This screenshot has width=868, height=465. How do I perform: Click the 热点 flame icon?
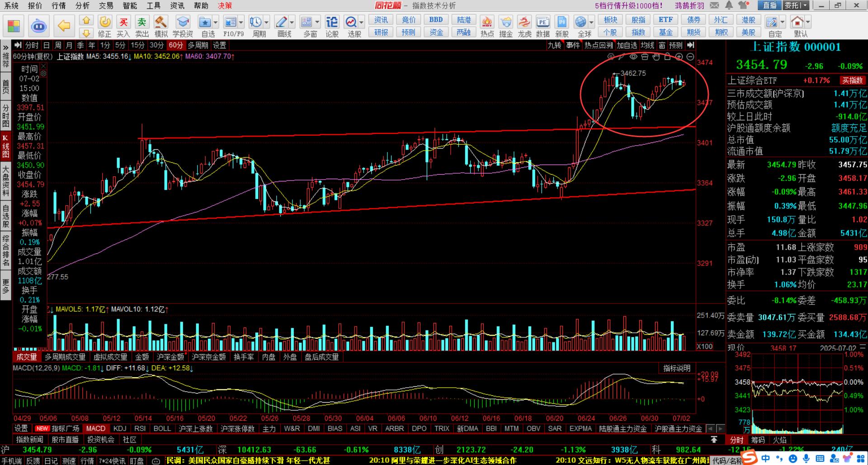(487, 26)
